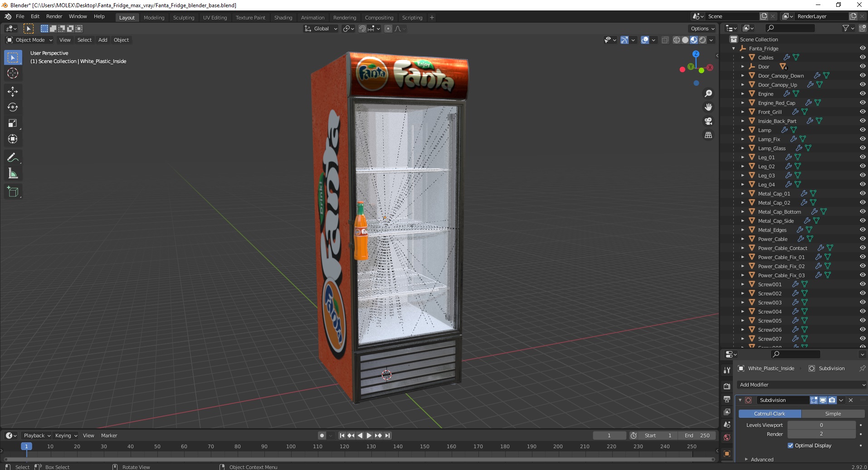Switch to the UV Editing workspace tab
The image size is (868, 470).
coord(215,18)
